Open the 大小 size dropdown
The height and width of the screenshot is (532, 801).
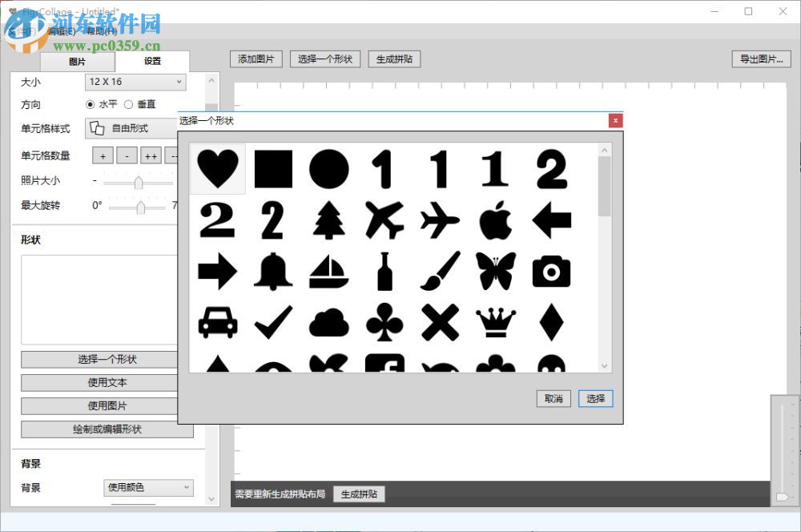135,82
